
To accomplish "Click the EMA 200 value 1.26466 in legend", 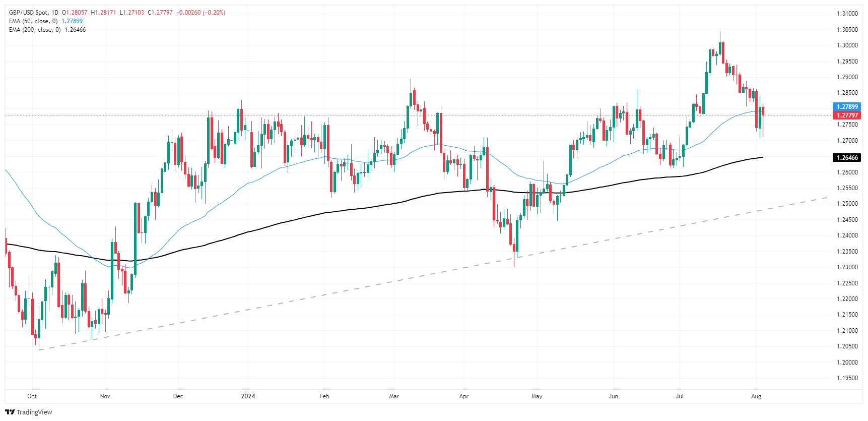I will [x=75, y=30].
